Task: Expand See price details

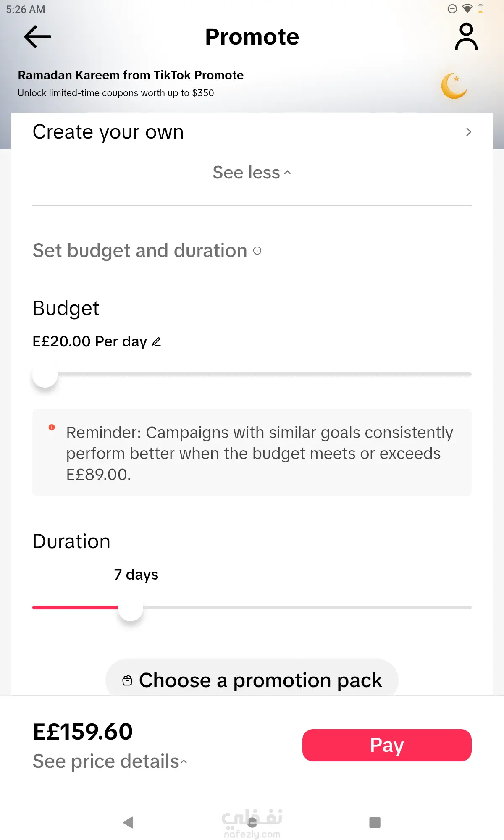Action: pyautogui.click(x=110, y=761)
